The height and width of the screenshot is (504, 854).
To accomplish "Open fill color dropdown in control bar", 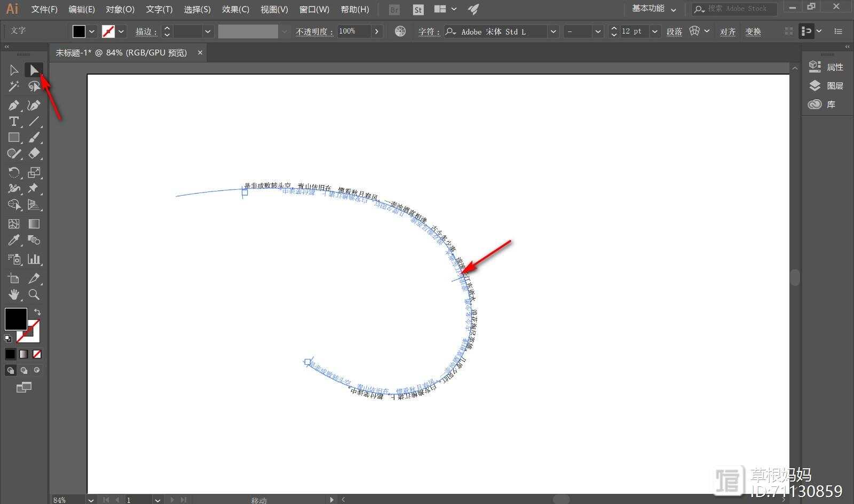I will pos(92,31).
